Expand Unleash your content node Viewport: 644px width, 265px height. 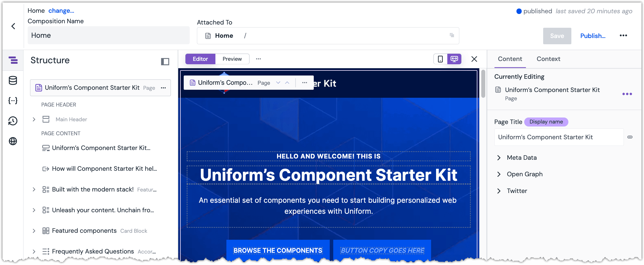pyautogui.click(x=34, y=210)
